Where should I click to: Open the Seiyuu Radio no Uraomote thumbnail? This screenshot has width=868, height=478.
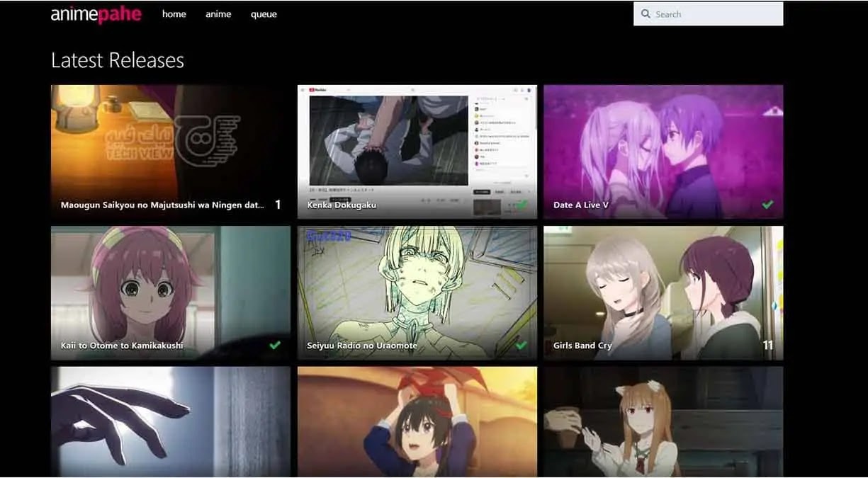(417, 292)
